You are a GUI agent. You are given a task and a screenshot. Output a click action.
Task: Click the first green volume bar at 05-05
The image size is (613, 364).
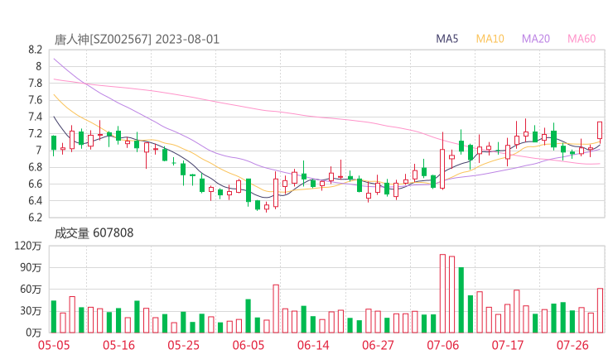pos(54,317)
